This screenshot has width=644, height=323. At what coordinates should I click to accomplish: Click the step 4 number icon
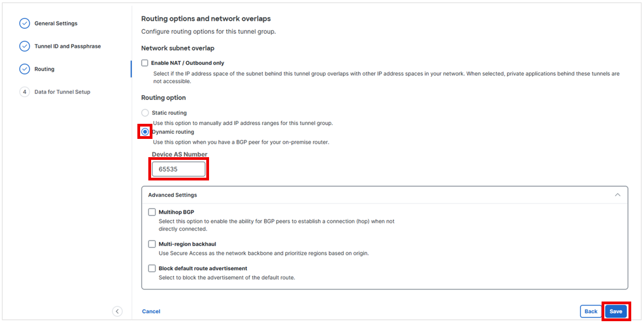(x=25, y=92)
